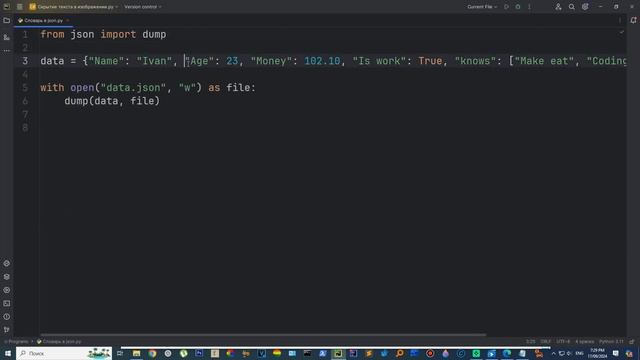Open File Explorer from the taskbar
Image resolution: width=640 pixels, height=360 pixels.
click(x=136, y=353)
